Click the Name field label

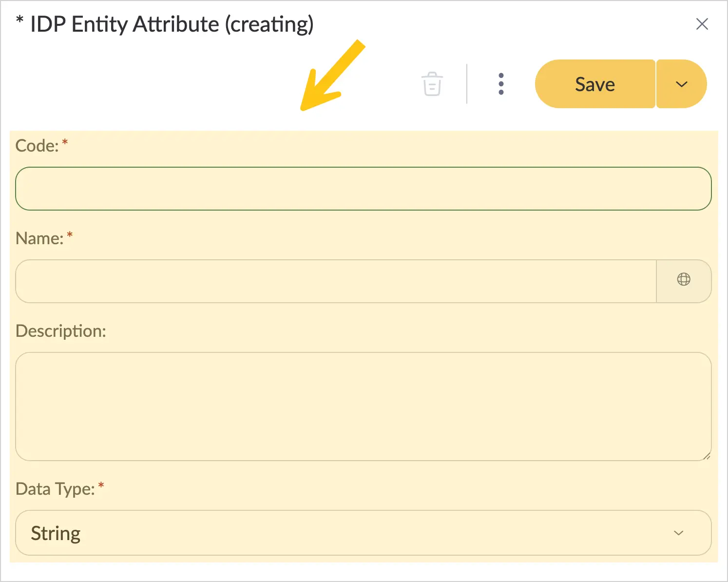(39, 238)
